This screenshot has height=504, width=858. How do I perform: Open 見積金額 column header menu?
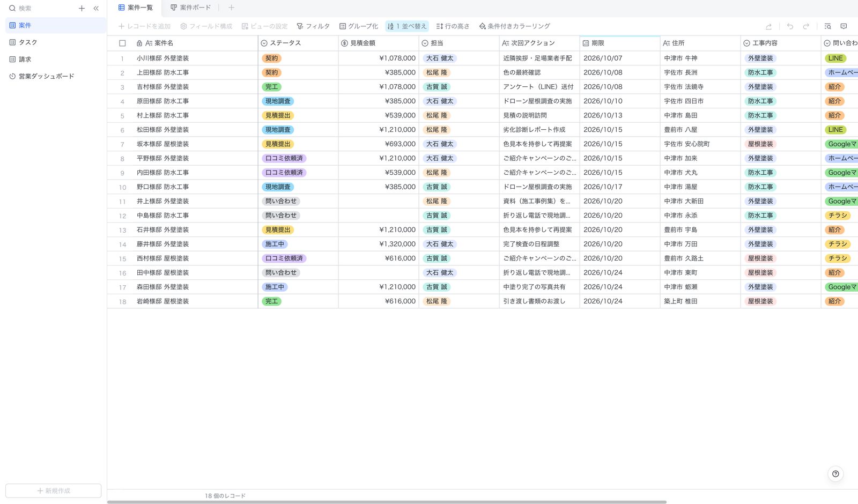[379, 43]
